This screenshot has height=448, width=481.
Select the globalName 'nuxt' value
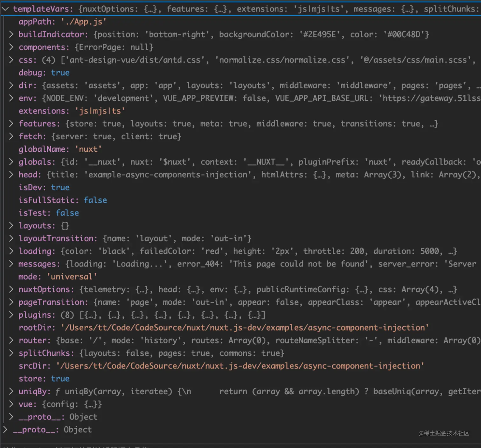point(88,149)
